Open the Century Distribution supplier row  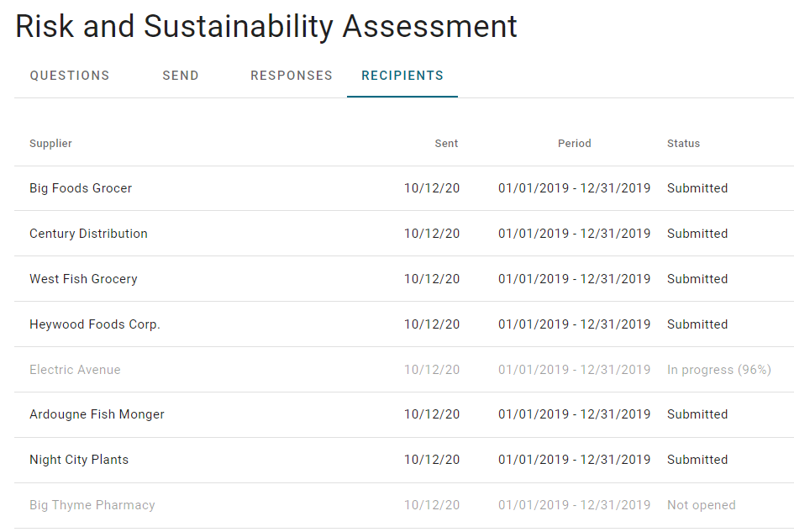(x=404, y=234)
